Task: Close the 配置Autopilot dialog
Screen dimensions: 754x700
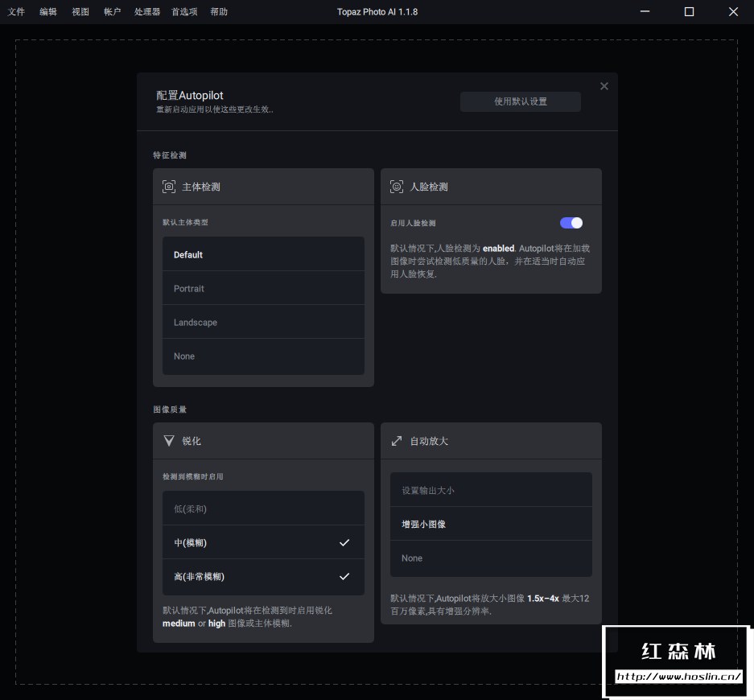Action: click(604, 86)
